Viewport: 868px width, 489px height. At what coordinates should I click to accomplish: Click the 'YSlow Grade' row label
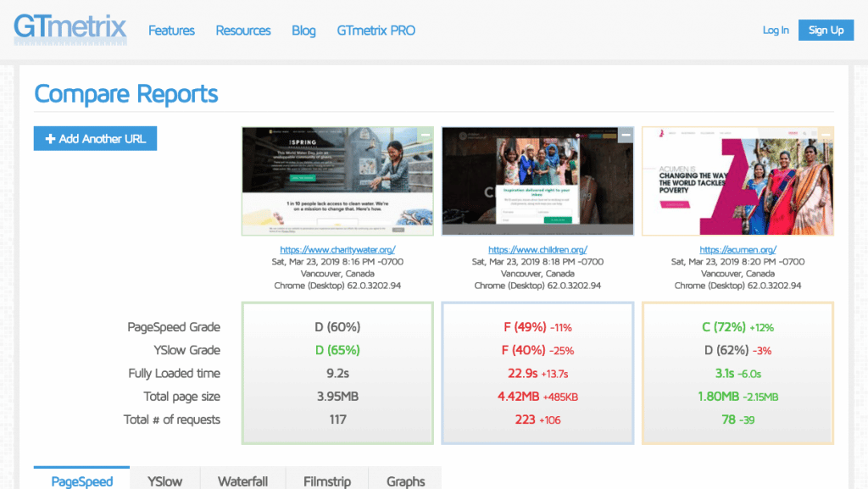coord(186,350)
